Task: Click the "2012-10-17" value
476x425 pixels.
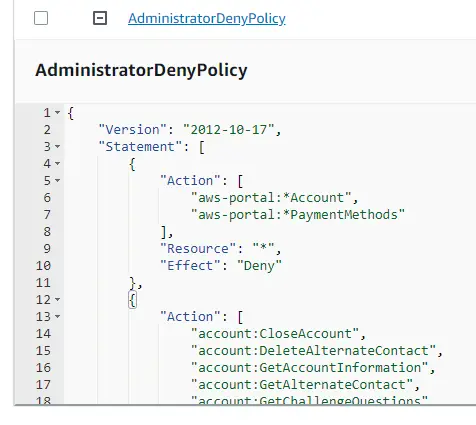Action: pyautogui.click(x=229, y=130)
